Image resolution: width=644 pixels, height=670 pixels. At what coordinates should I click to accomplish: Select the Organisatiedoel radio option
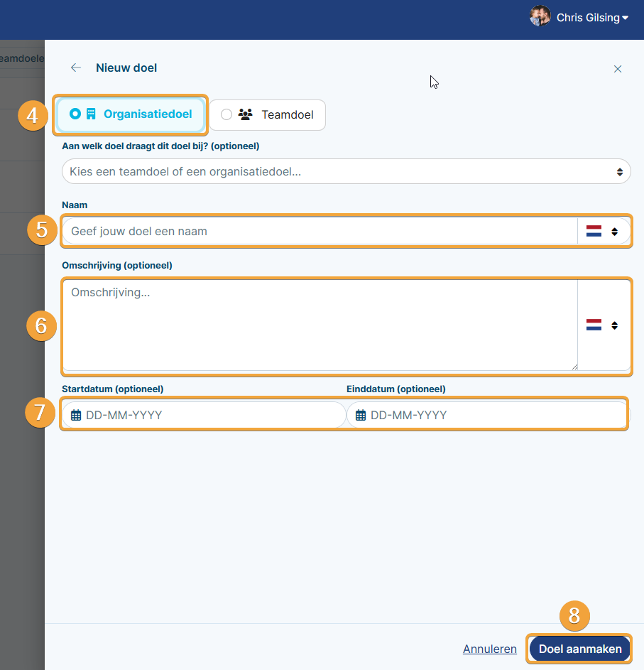pyautogui.click(x=130, y=114)
